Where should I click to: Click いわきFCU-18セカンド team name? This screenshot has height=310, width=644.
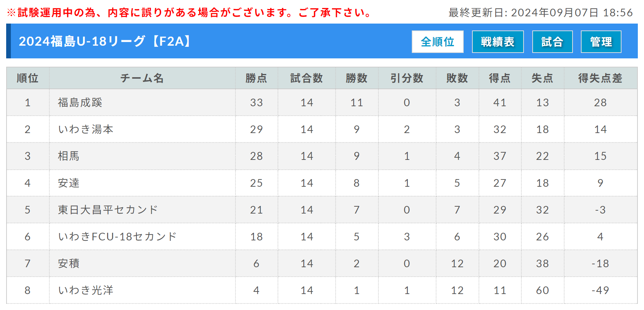click(117, 237)
